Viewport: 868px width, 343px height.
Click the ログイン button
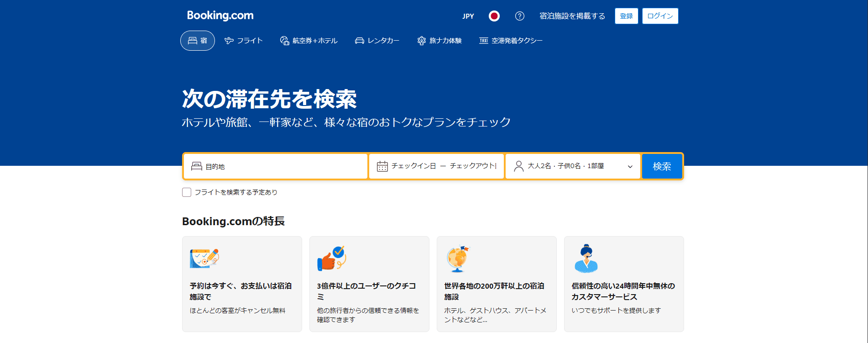point(660,16)
